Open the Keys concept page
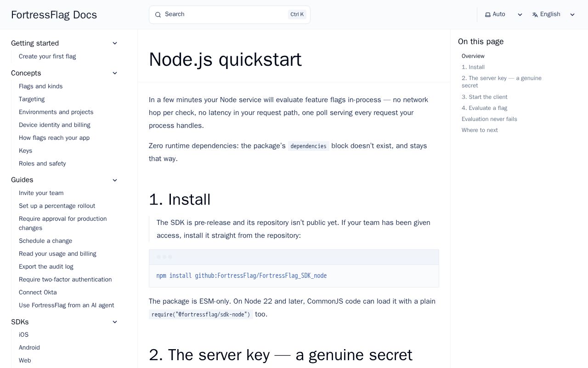The height and width of the screenshot is (368, 588). pyautogui.click(x=25, y=151)
